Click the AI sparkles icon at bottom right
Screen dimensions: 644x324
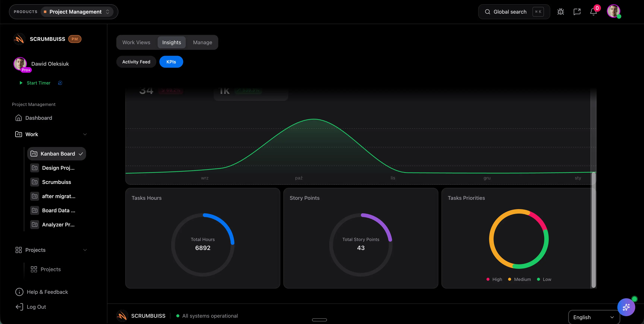pyautogui.click(x=626, y=307)
